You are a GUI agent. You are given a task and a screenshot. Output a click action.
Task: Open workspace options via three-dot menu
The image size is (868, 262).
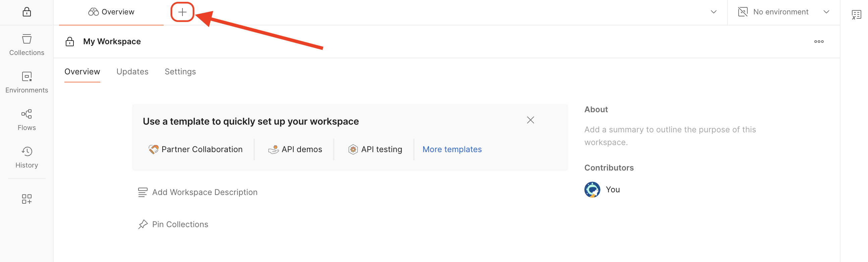click(x=819, y=42)
